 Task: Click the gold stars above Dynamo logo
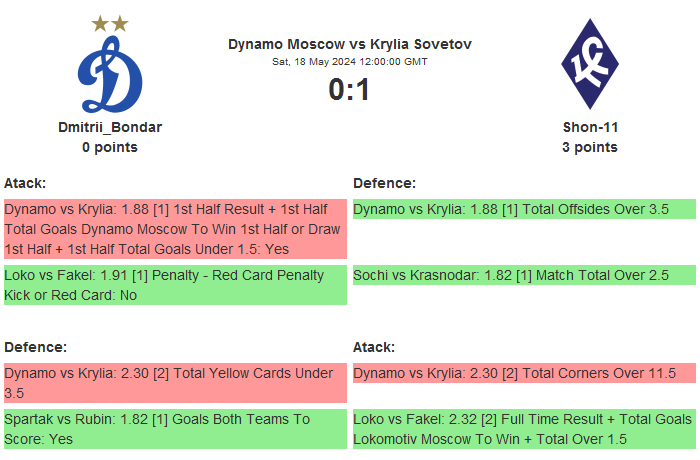pyautogui.click(x=110, y=23)
